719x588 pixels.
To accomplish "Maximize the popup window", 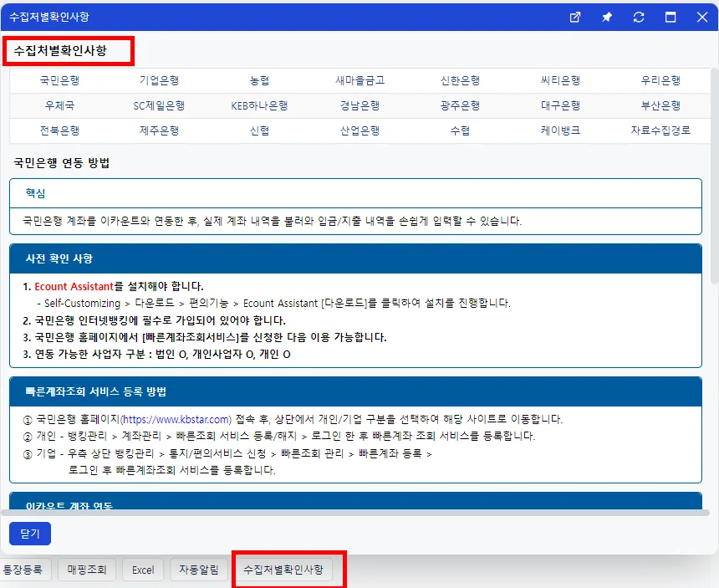I will tap(671, 18).
